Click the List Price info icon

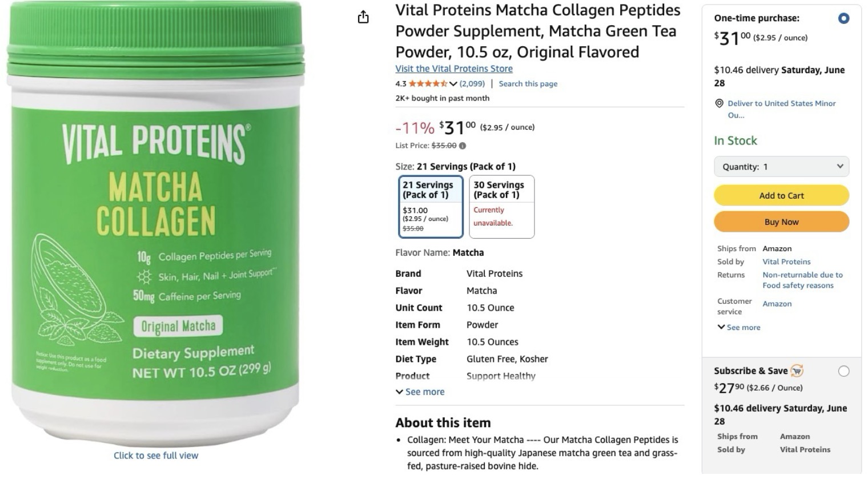pyautogui.click(x=463, y=146)
